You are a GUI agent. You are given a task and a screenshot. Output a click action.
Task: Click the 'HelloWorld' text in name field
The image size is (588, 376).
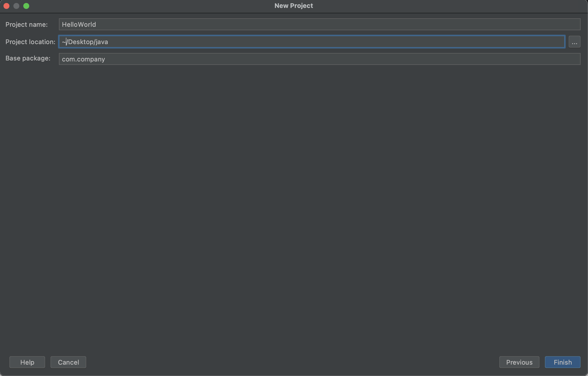tap(79, 25)
